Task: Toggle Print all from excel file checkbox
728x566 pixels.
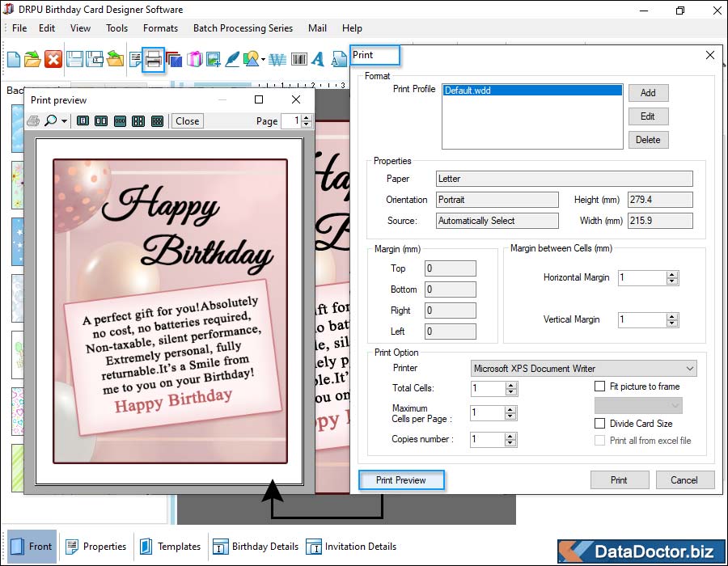Action: point(600,441)
